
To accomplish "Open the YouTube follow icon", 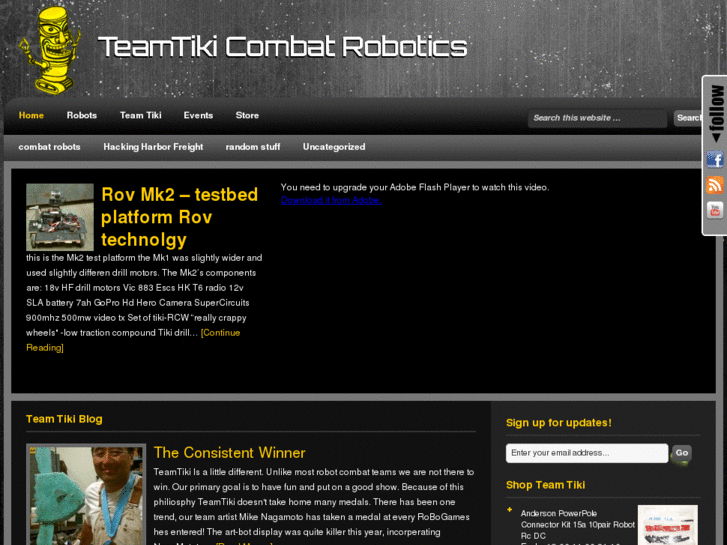I will 714,210.
